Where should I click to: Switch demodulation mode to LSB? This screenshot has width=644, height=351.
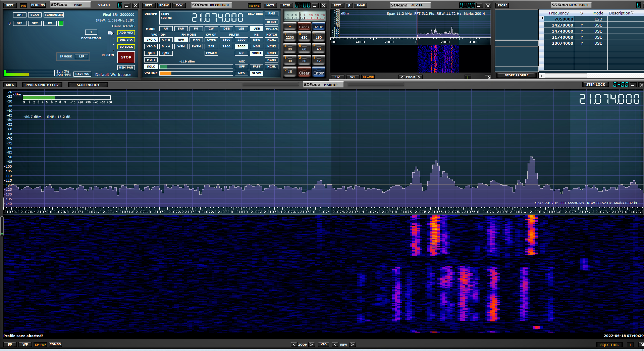(241, 29)
